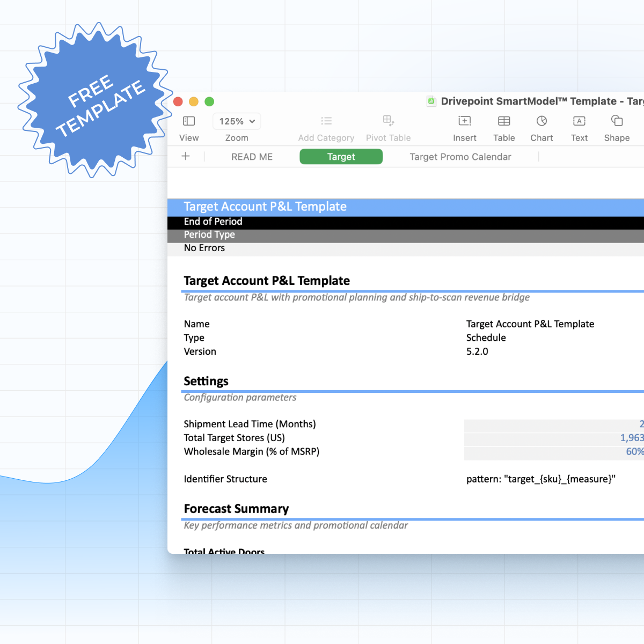Click the 'No Errors' cell
The width and height of the screenshot is (644, 644).
point(204,248)
